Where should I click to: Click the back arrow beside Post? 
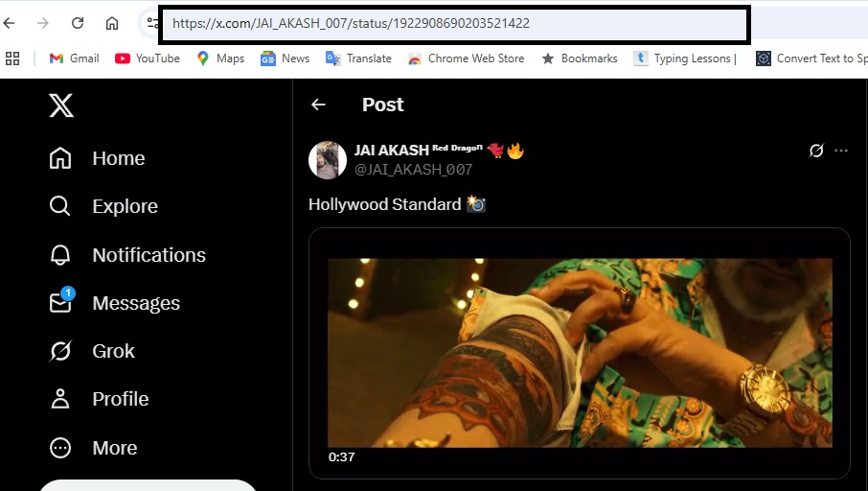pos(318,105)
